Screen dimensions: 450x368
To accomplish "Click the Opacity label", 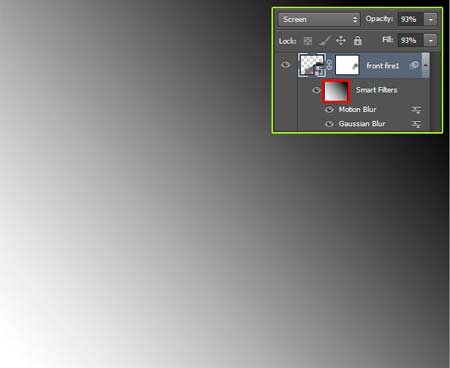I will point(379,19).
